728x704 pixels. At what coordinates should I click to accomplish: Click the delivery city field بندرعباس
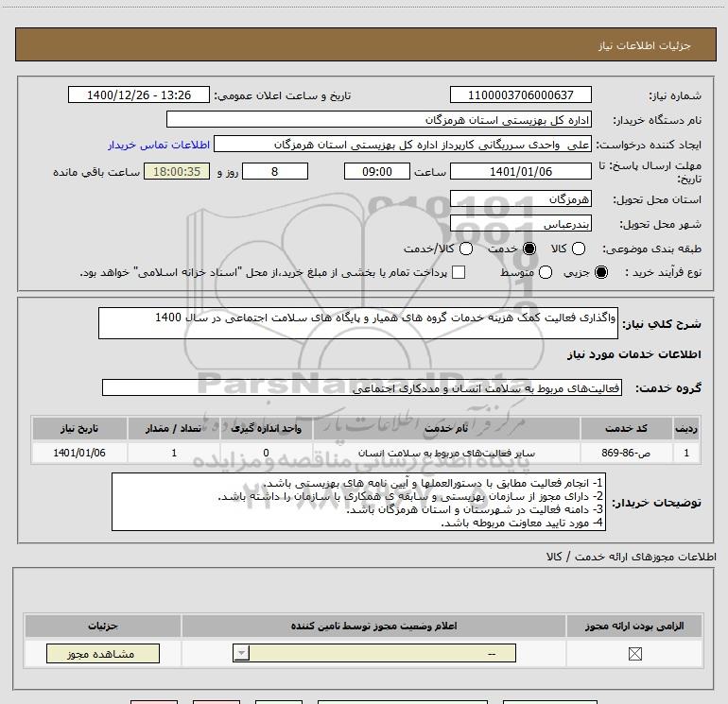tap(520, 224)
